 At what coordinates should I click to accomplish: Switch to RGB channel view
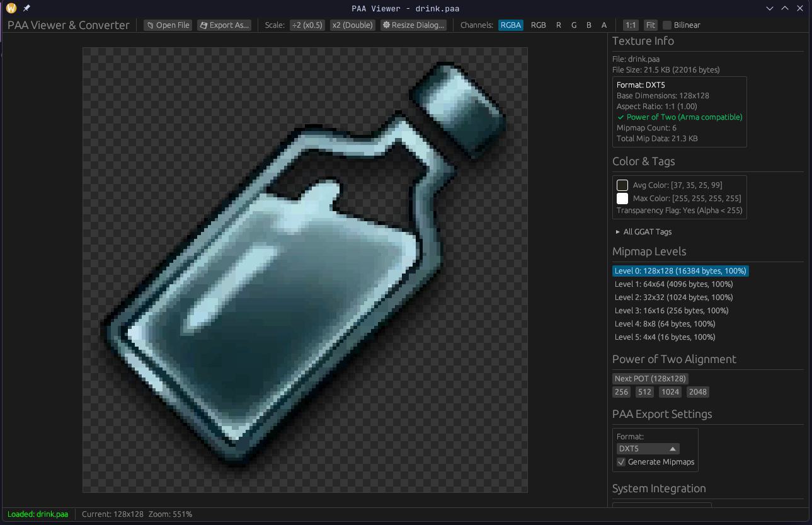point(539,25)
